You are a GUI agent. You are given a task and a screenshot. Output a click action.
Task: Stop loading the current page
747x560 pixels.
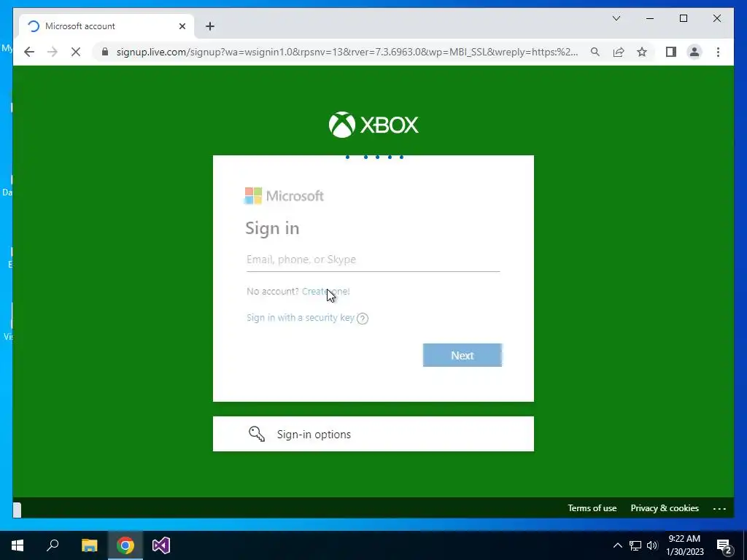click(x=76, y=52)
